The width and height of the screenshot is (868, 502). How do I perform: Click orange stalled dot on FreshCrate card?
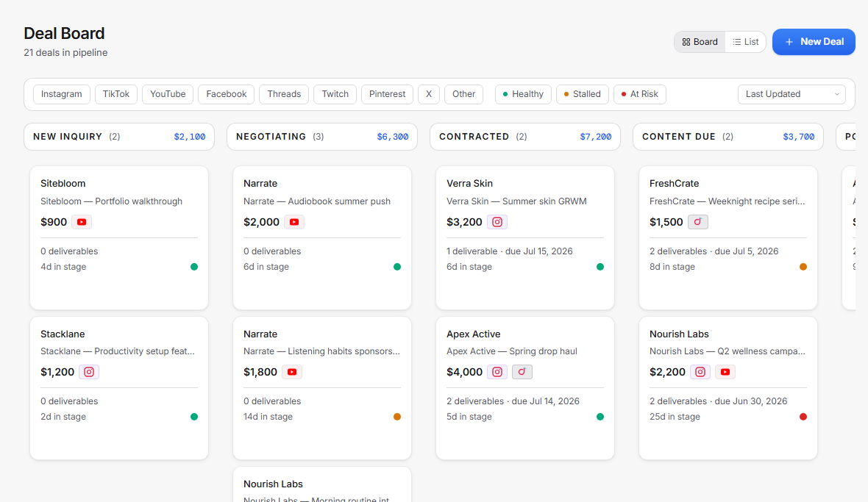803,267
